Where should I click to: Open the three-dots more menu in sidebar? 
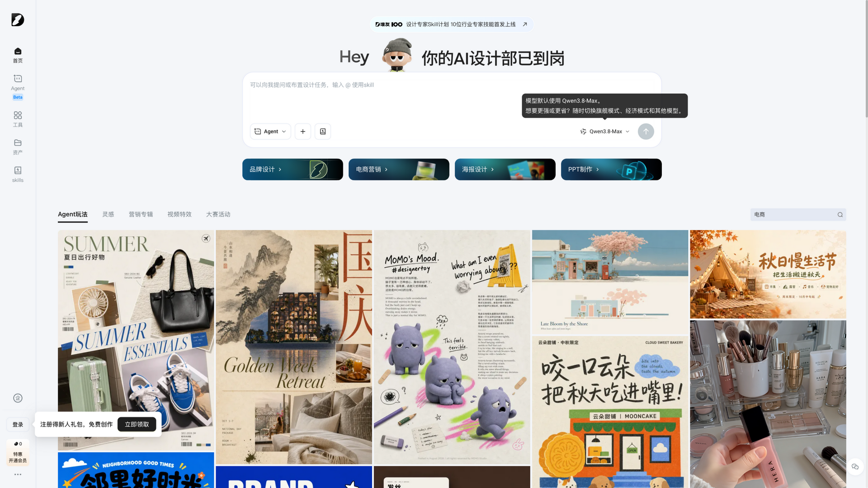click(x=18, y=474)
